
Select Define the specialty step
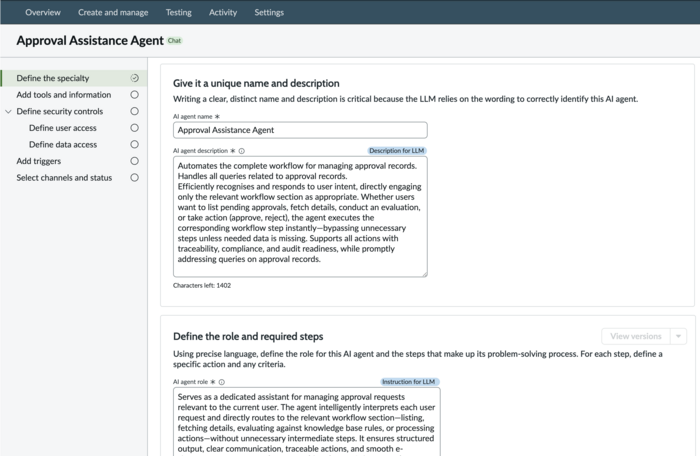[x=74, y=78]
